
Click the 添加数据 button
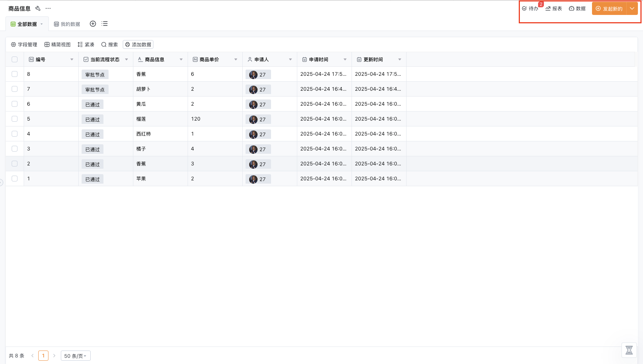[138, 44]
